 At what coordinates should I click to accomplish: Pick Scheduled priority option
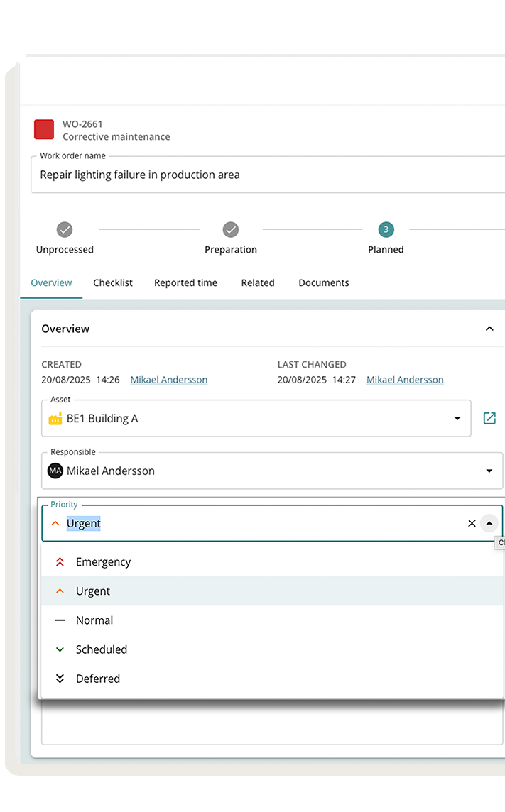[x=102, y=649]
